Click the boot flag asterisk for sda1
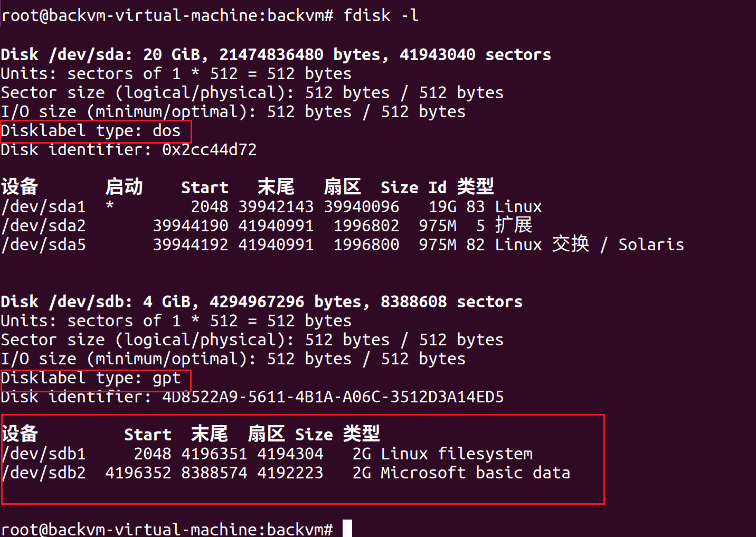The image size is (756, 537). (110, 205)
